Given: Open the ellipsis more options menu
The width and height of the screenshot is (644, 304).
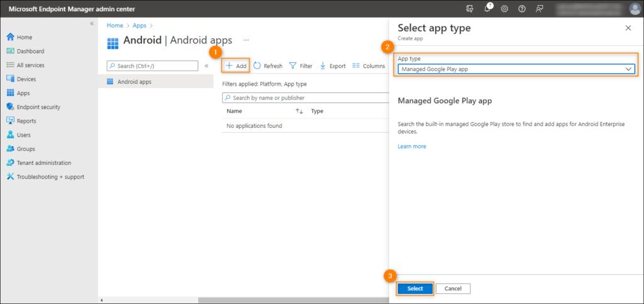Looking at the screenshot, I should pyautogui.click(x=246, y=40).
